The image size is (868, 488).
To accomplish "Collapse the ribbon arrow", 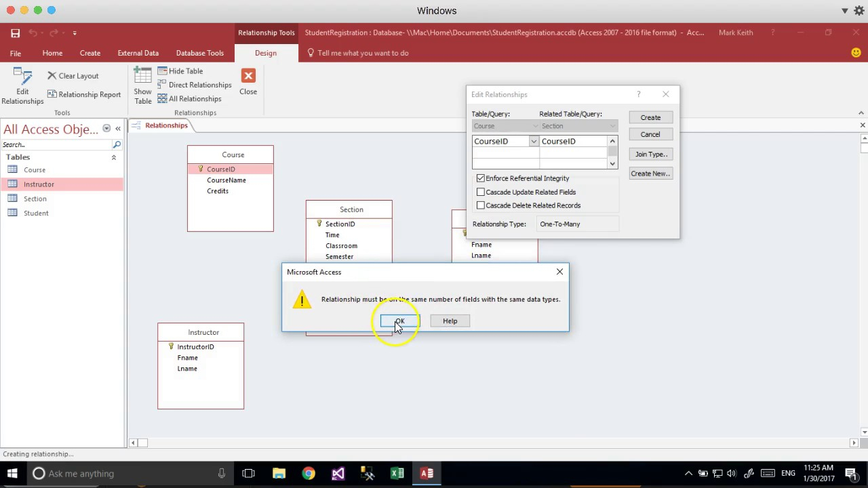I will coord(861,113).
